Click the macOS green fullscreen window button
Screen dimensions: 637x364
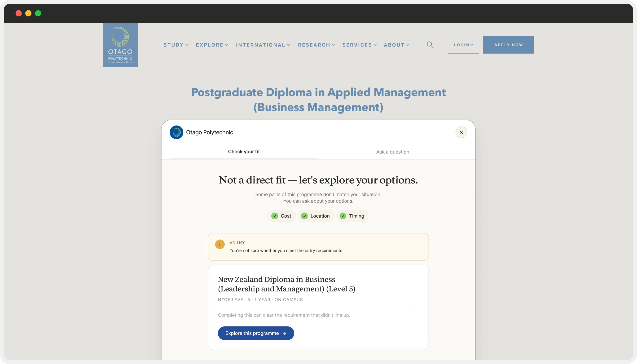(38, 13)
